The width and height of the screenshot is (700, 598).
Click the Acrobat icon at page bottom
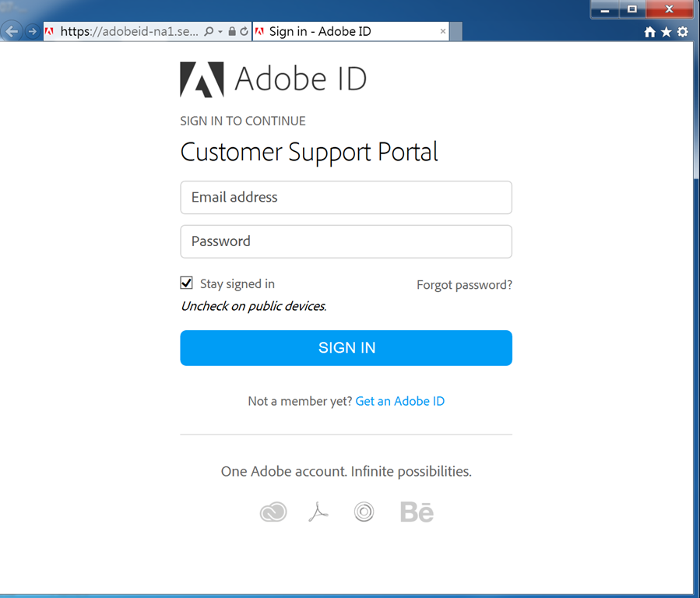[x=318, y=512]
